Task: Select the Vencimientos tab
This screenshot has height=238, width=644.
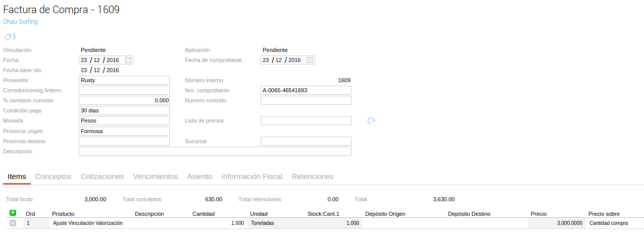Action: click(155, 176)
